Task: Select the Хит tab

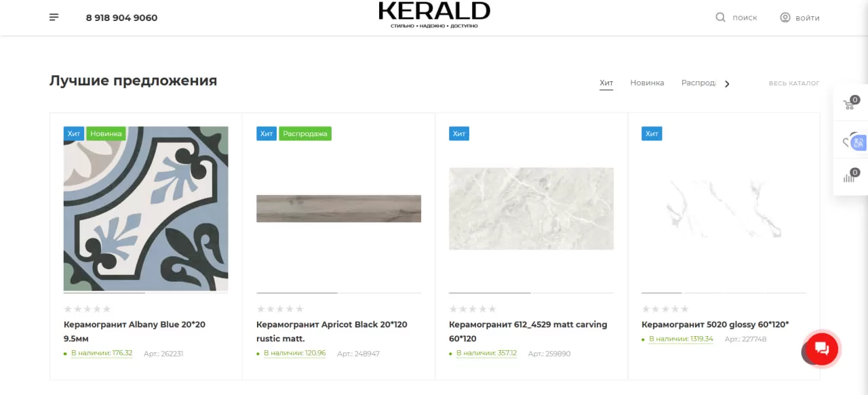Action: pos(606,83)
